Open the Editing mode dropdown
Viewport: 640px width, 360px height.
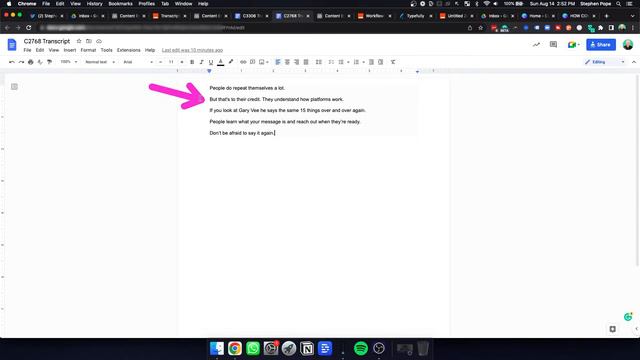click(x=605, y=62)
